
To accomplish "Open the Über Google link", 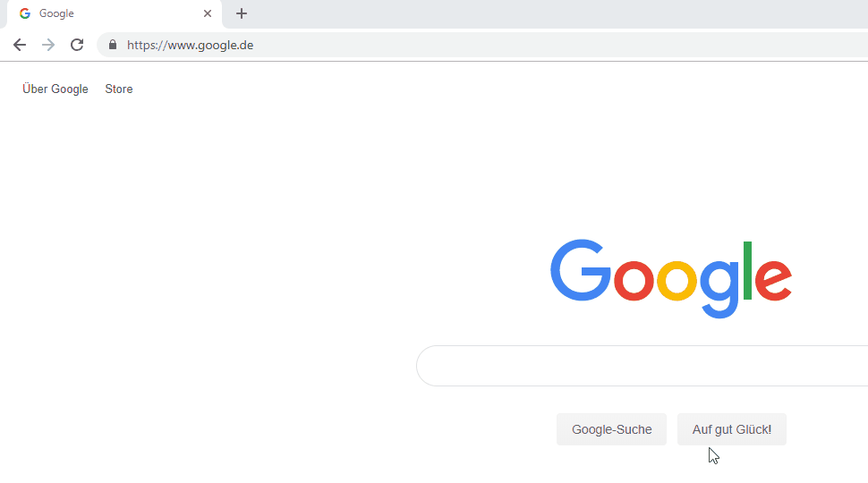I will 55,89.
